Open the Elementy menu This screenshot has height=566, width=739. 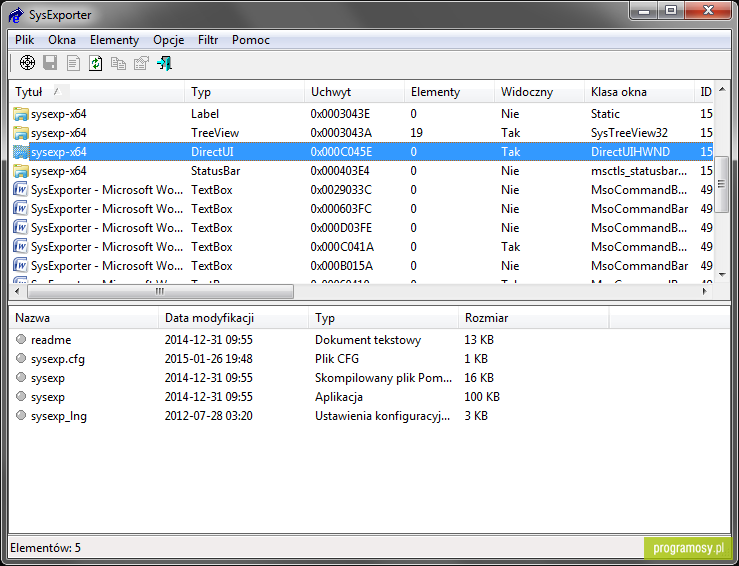pos(115,40)
